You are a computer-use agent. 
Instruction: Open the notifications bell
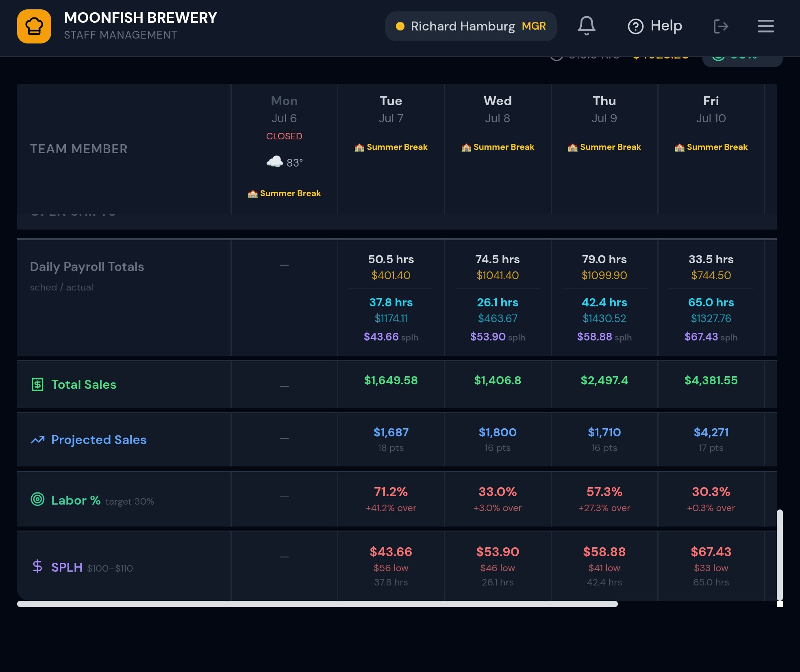587,26
